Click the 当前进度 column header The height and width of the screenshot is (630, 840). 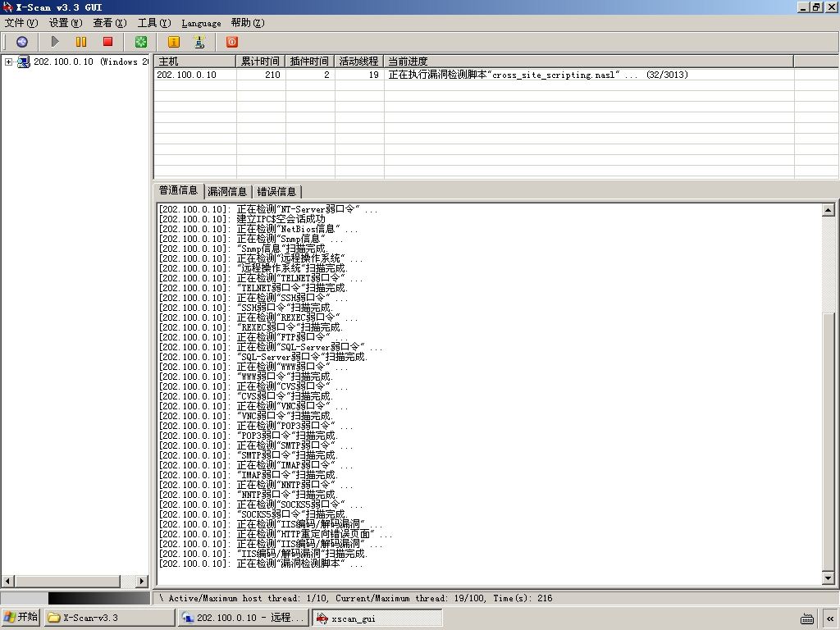(589, 62)
